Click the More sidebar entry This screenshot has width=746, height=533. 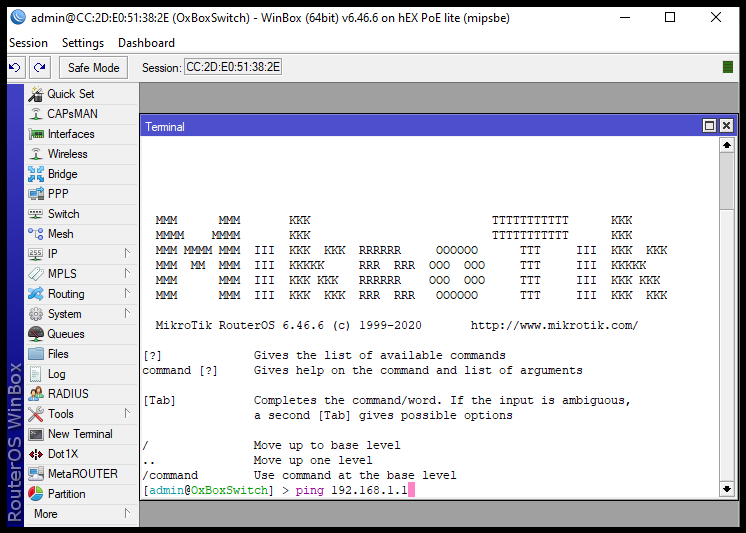point(81,513)
